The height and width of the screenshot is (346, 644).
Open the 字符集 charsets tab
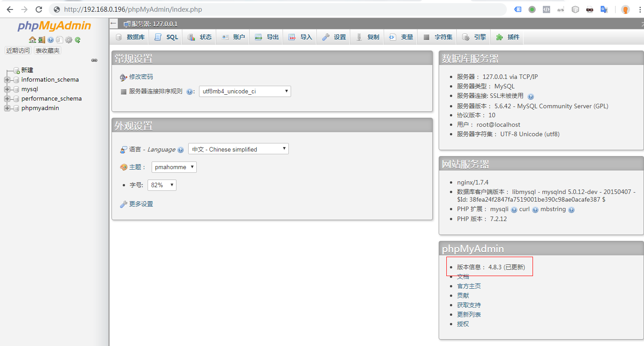coord(437,37)
